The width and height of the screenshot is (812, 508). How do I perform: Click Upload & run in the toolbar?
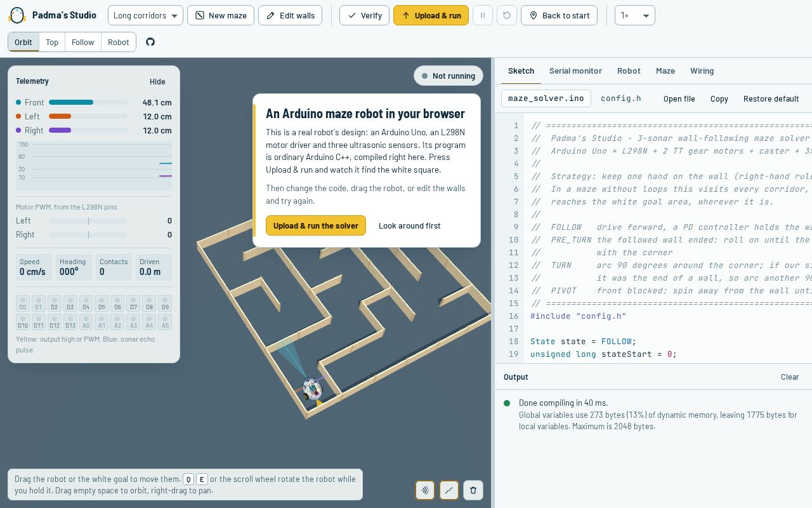click(x=431, y=15)
